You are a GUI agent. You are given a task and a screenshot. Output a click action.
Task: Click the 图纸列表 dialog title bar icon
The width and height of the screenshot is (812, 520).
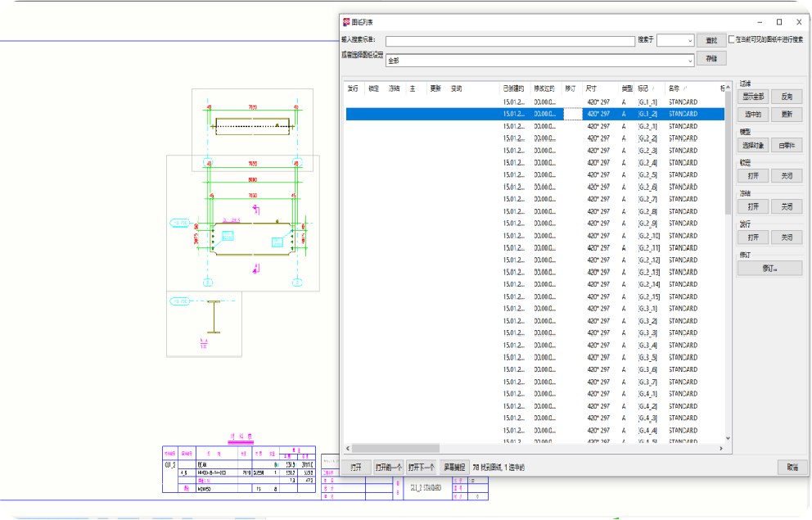(x=345, y=22)
